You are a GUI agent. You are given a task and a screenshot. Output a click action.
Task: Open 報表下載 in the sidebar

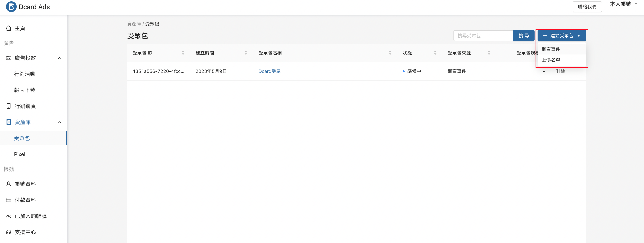[25, 90]
